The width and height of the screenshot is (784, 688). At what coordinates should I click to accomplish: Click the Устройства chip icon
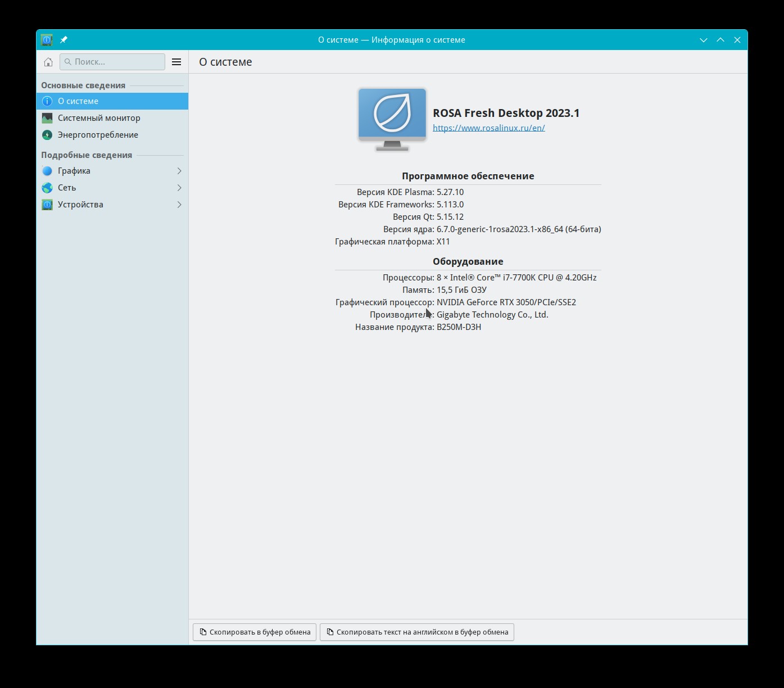pyautogui.click(x=47, y=205)
